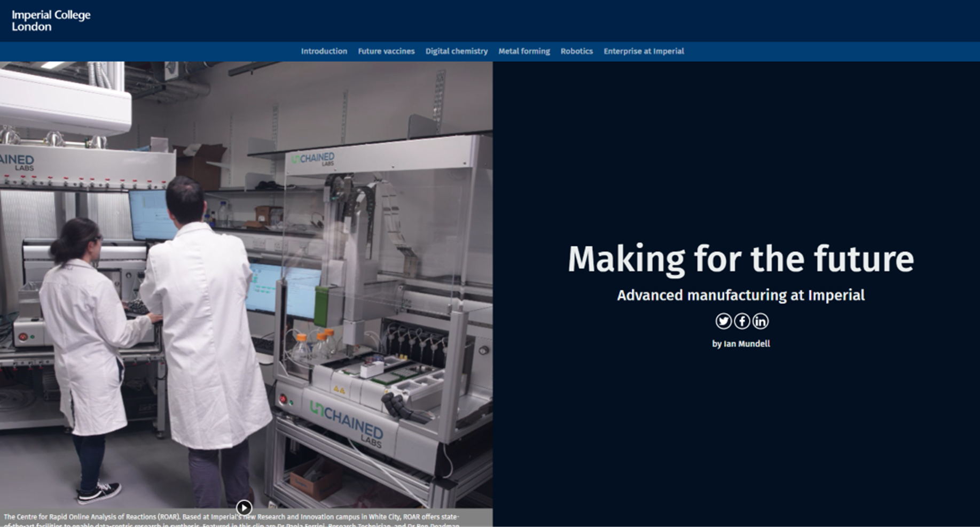The height and width of the screenshot is (527, 980).
Task: Share the article on LinkedIn
Action: click(x=761, y=321)
